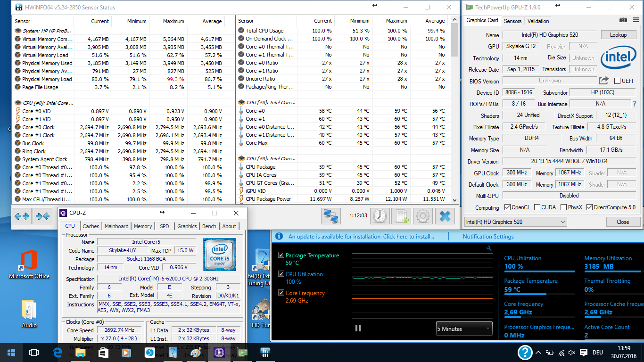Open the graph wrench settings icon
This screenshot has width=644, height=362.
tap(489, 248)
